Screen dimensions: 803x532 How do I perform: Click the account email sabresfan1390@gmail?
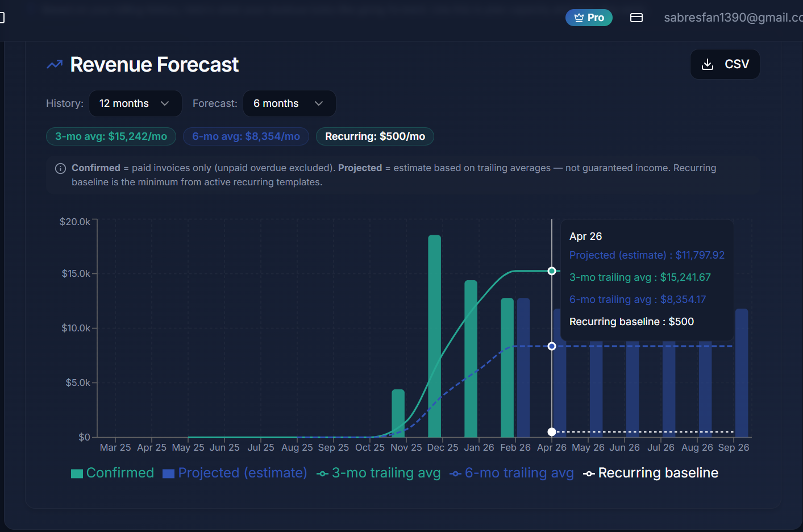[733, 18]
